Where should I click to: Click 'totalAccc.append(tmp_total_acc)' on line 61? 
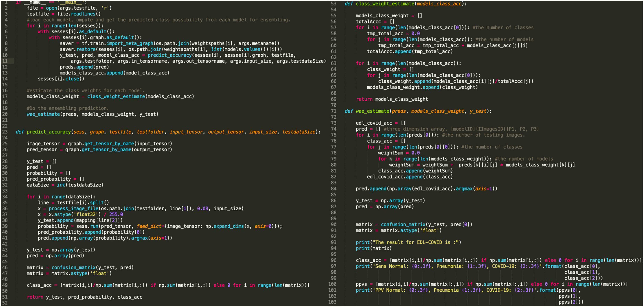[x=410, y=51]
